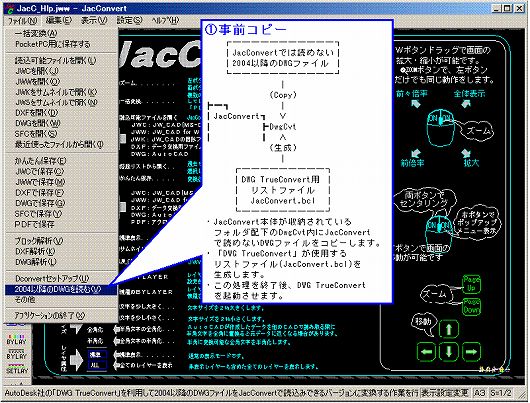The image size is (530, 403).
Task: Click the color BYLAY icon with colored dots
Action: (x=16, y=339)
